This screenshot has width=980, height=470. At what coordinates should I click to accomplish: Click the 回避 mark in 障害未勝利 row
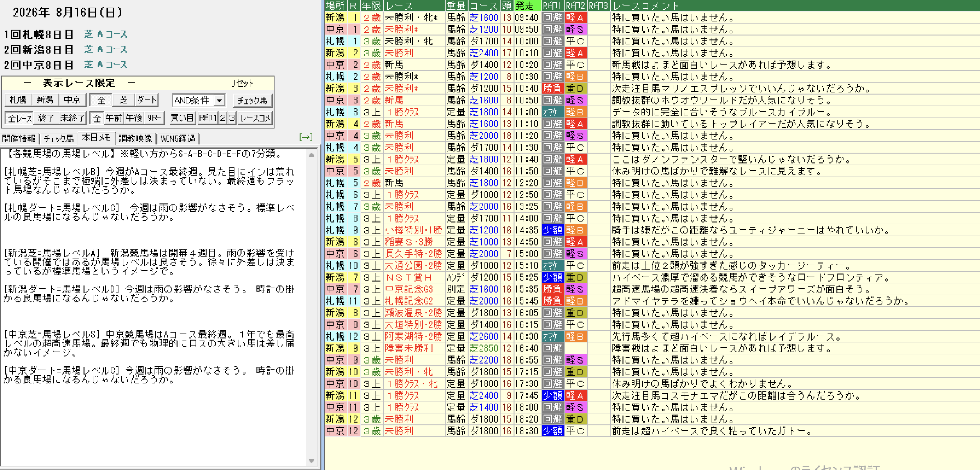553,348
